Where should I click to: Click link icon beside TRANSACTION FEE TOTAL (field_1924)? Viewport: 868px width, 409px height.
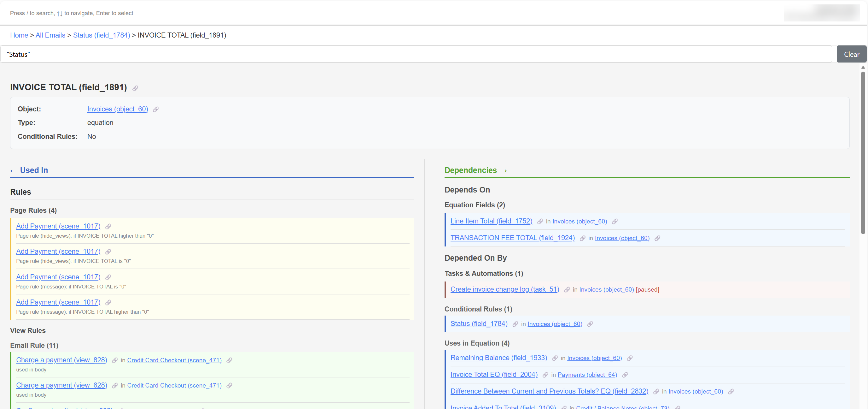click(x=582, y=238)
